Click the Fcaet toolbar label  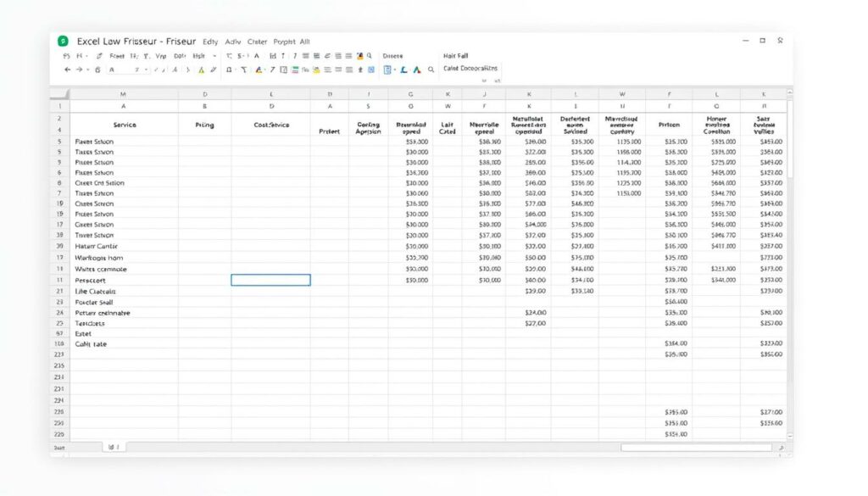click(117, 56)
